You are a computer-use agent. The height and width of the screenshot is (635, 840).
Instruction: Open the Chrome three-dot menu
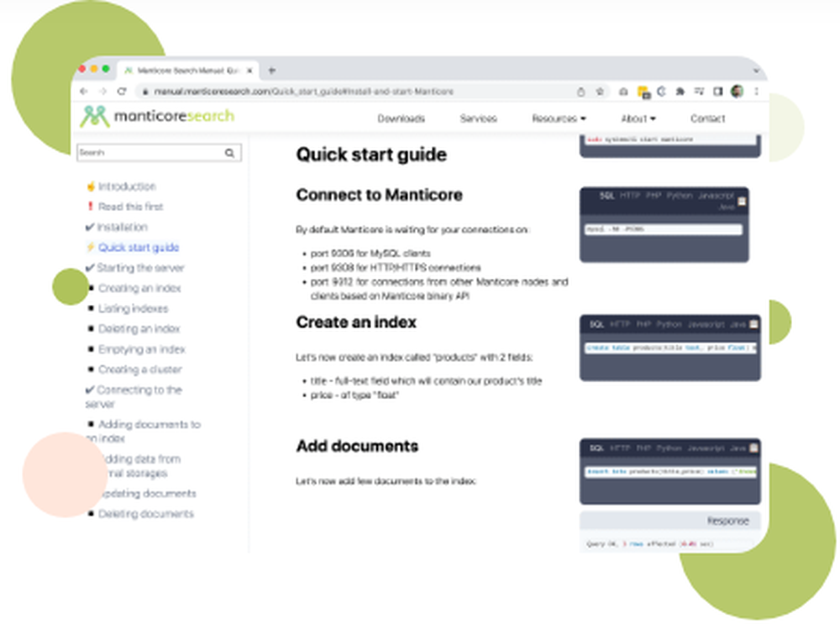tap(757, 92)
